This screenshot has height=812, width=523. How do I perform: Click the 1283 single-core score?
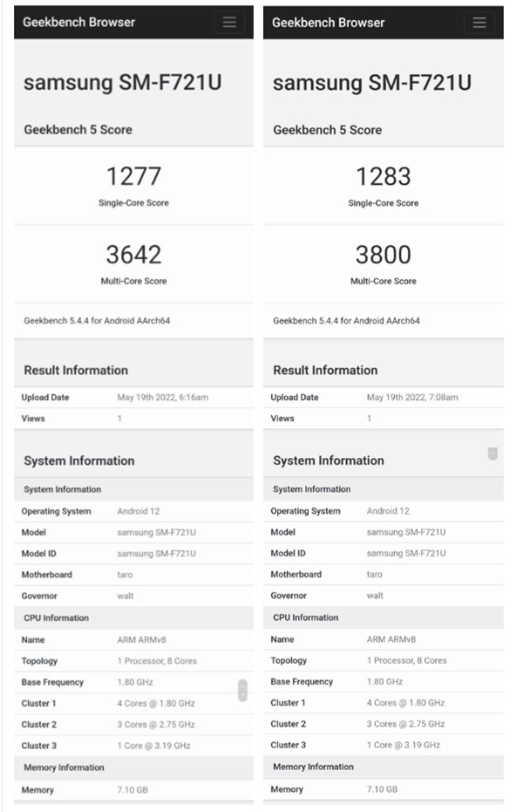(383, 177)
